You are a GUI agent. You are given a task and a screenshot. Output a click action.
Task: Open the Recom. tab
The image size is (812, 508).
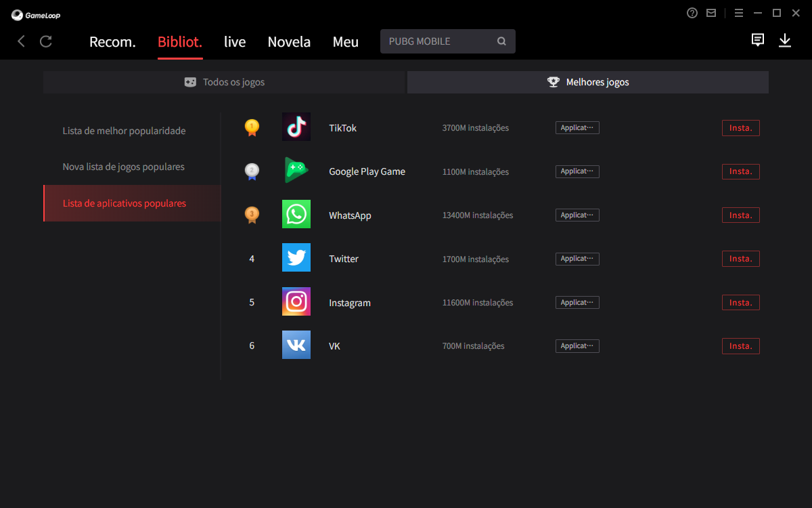112,41
